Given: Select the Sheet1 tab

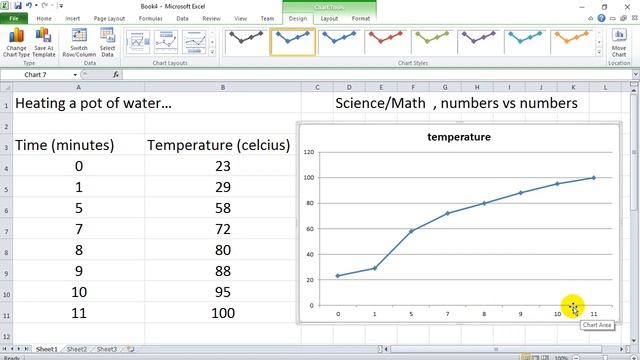Looking at the screenshot, I should click(47, 349).
